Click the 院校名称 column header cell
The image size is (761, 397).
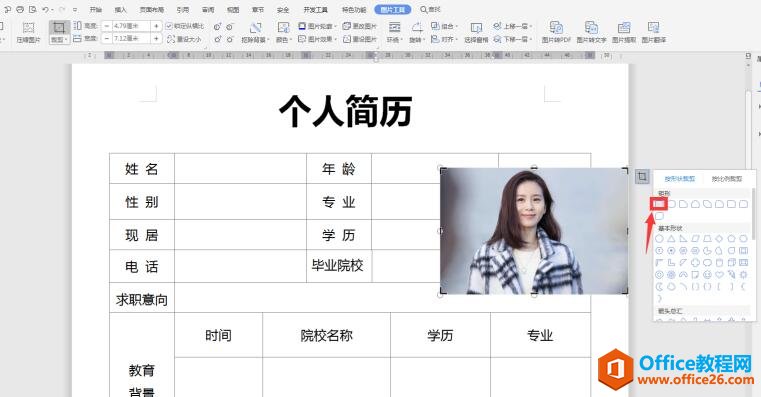(x=326, y=335)
